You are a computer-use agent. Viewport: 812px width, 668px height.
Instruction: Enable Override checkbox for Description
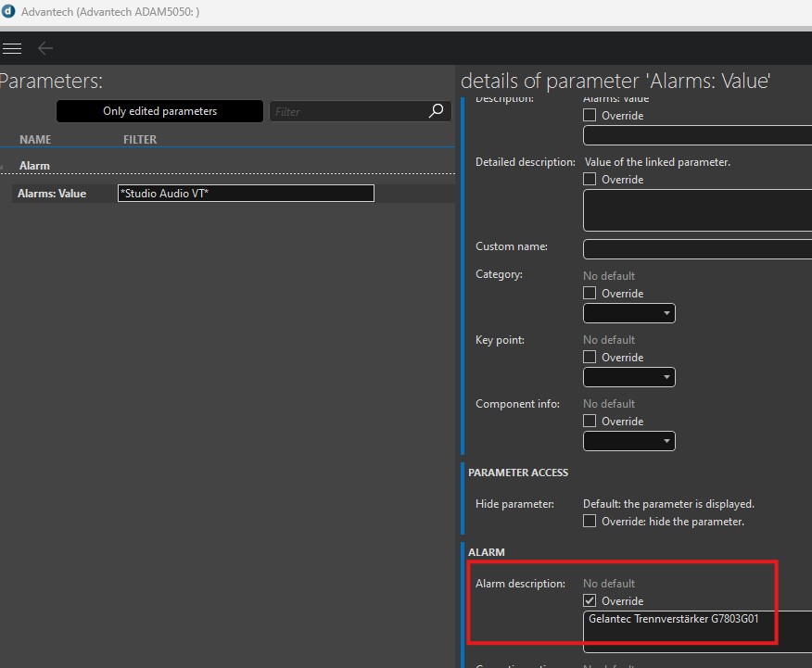(x=590, y=116)
